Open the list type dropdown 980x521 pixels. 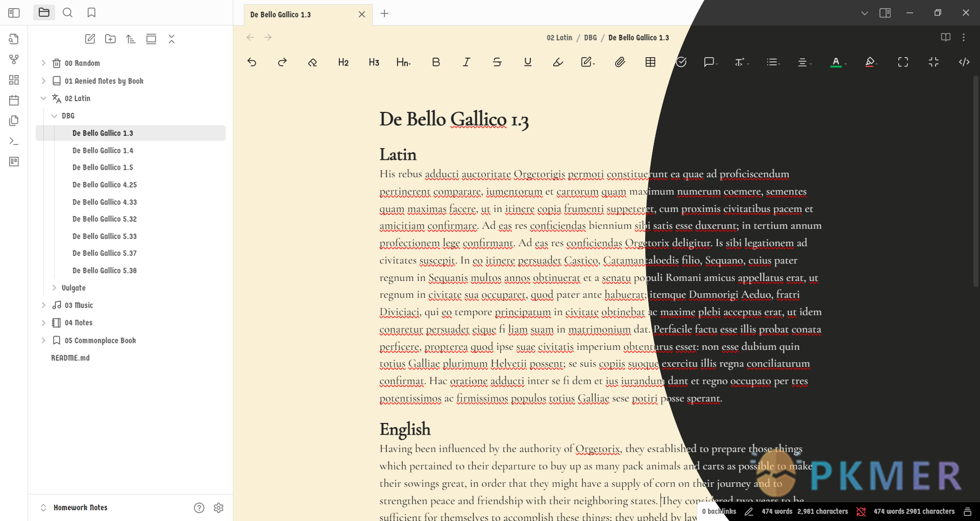[773, 62]
